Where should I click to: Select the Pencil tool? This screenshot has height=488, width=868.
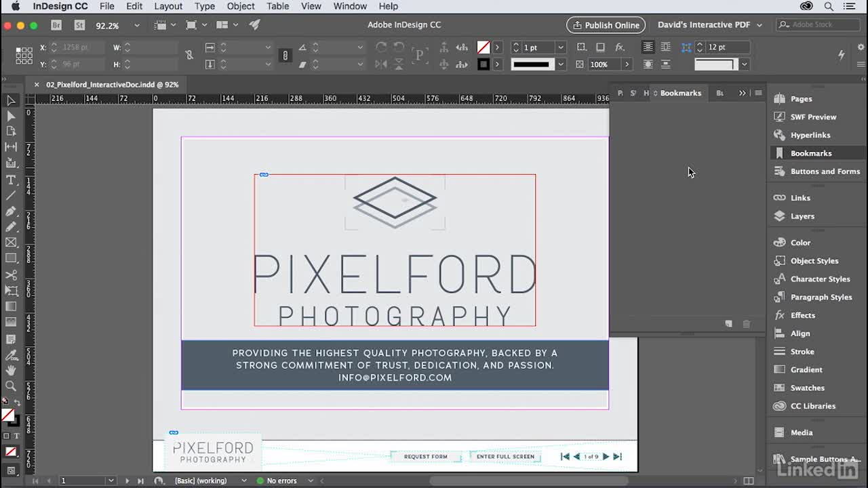(11, 226)
